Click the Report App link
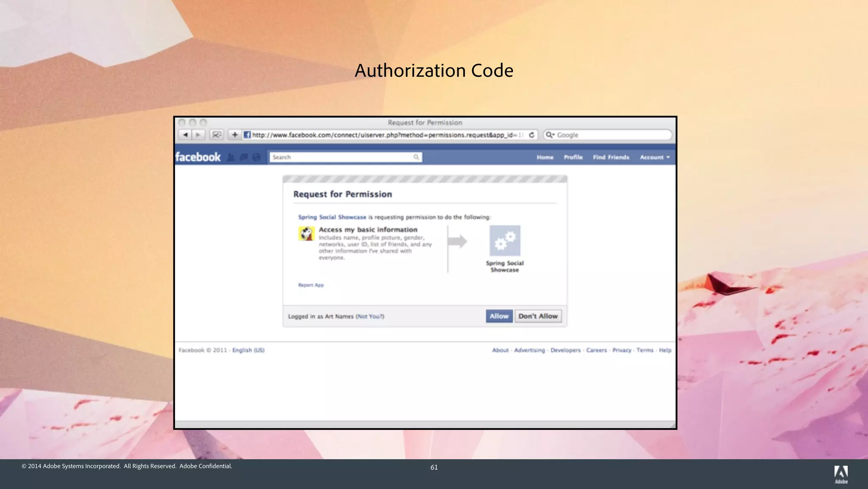This screenshot has height=489, width=868. coord(311,285)
